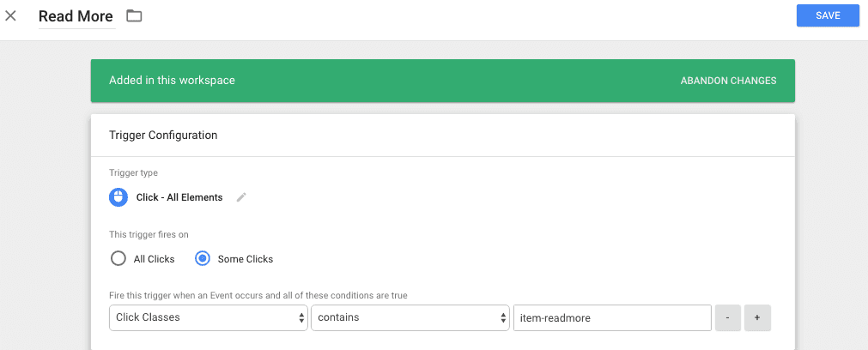This screenshot has width=868, height=350.
Task: Click the Click - All Elements label
Action: (179, 197)
